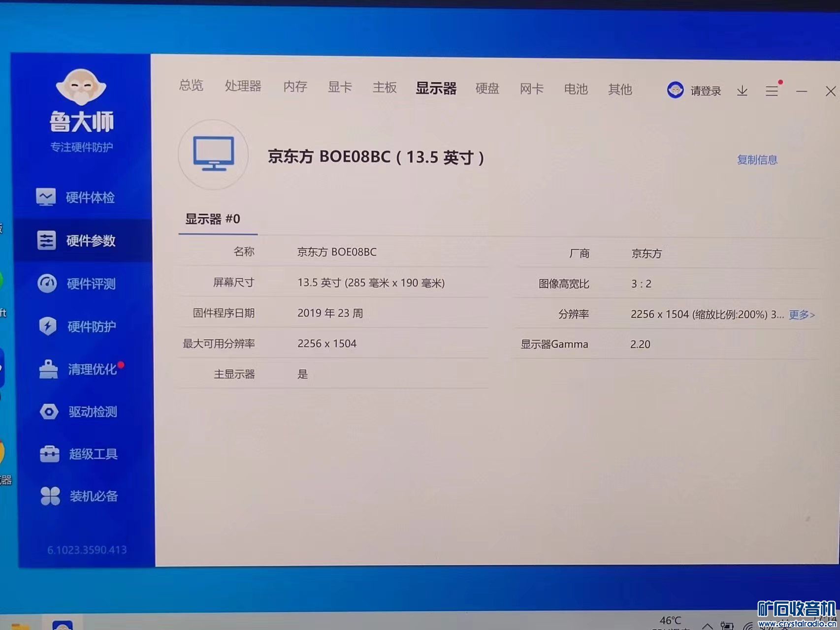Switch to 电池 battery tab
The width and height of the screenshot is (840, 630).
(x=576, y=89)
